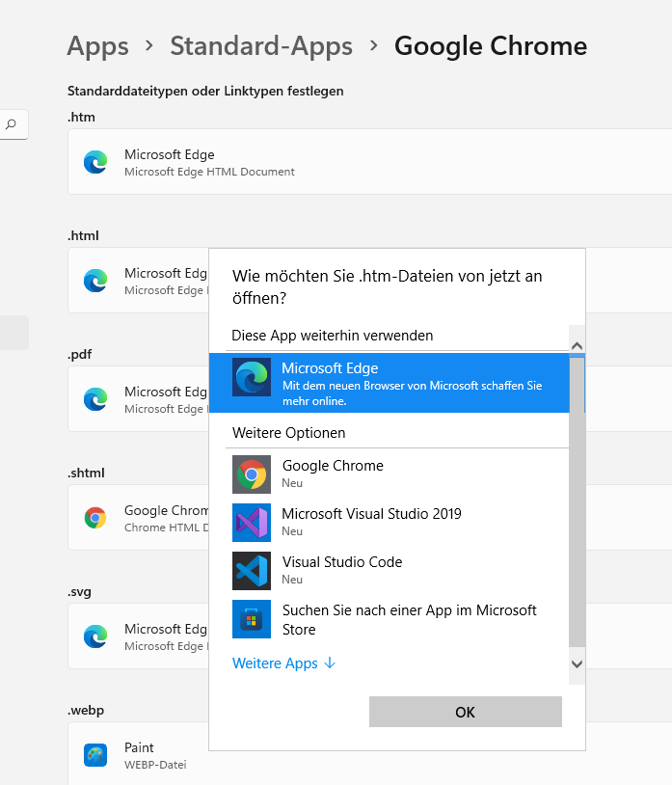Image resolution: width=672 pixels, height=785 pixels.
Task: Expand more apps via Weitere Apps link
Action: click(283, 663)
